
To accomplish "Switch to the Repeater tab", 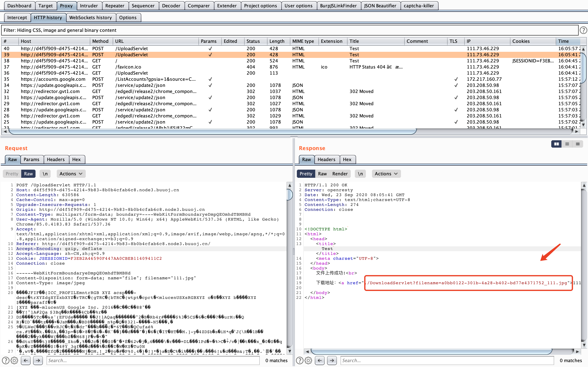I will coord(115,6).
